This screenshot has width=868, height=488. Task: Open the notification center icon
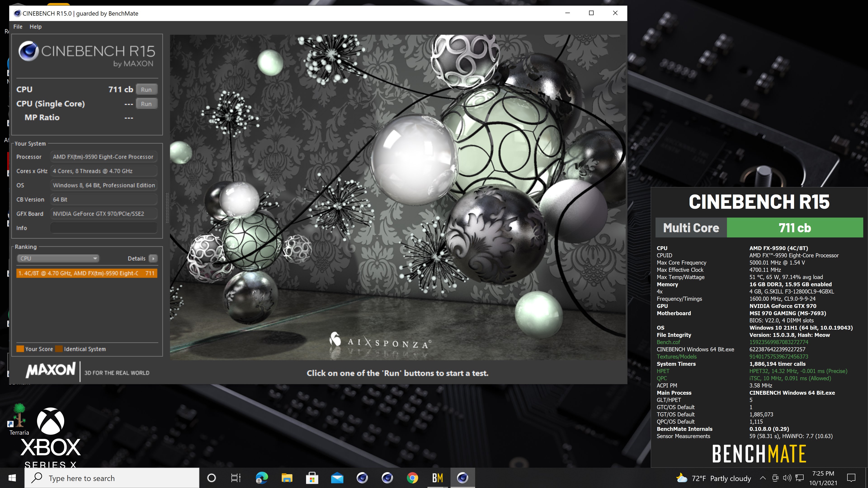pos(851,478)
